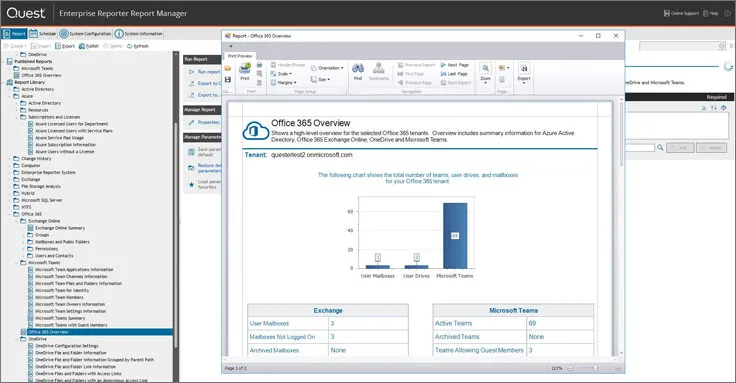Click the Bookmarks icon

[378, 69]
